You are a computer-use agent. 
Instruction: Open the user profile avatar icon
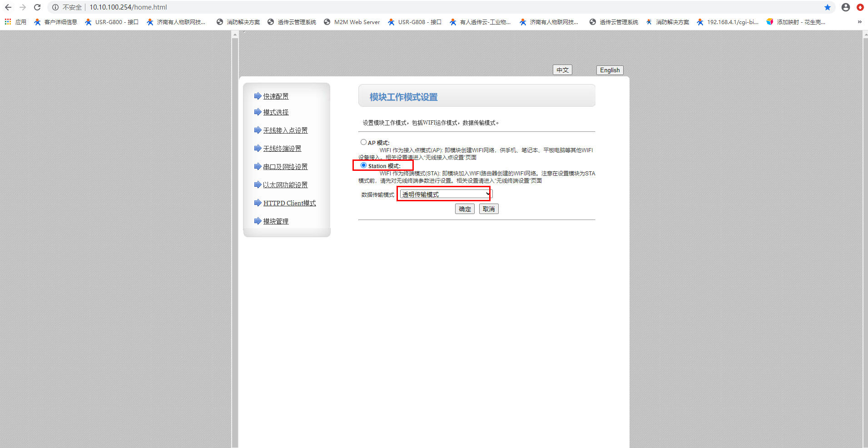[x=845, y=7]
